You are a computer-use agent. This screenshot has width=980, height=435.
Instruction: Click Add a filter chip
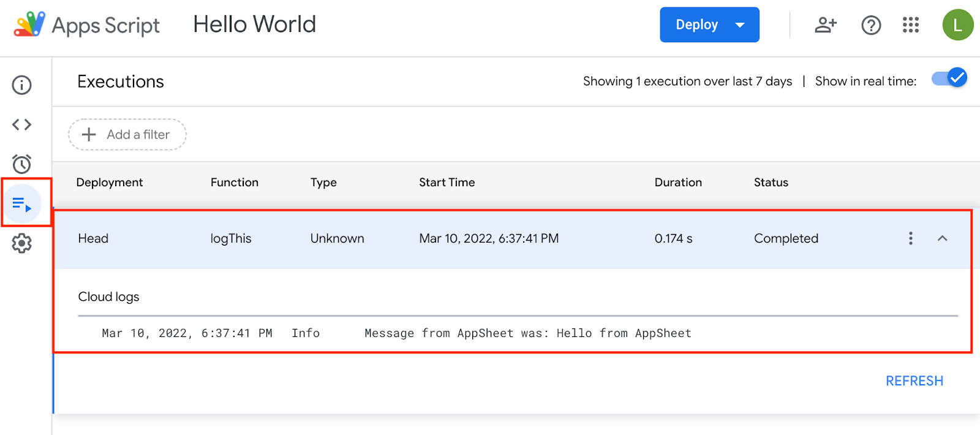127,135
